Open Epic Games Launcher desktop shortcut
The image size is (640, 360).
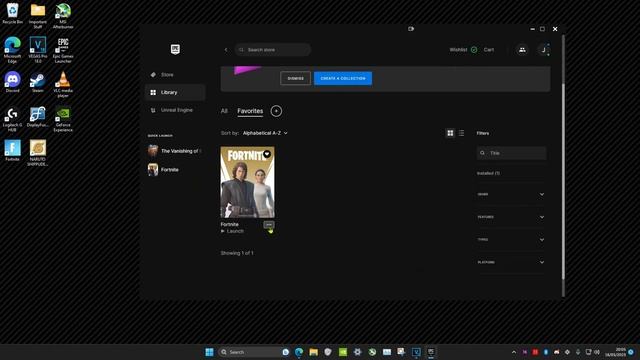pyautogui.click(x=63, y=50)
